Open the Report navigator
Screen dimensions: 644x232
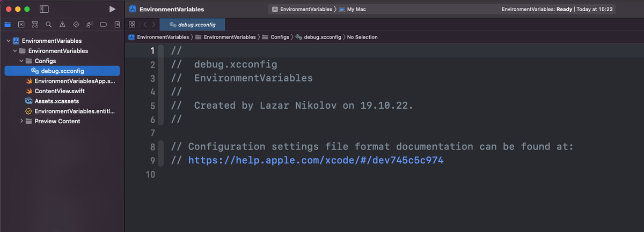click(x=117, y=24)
